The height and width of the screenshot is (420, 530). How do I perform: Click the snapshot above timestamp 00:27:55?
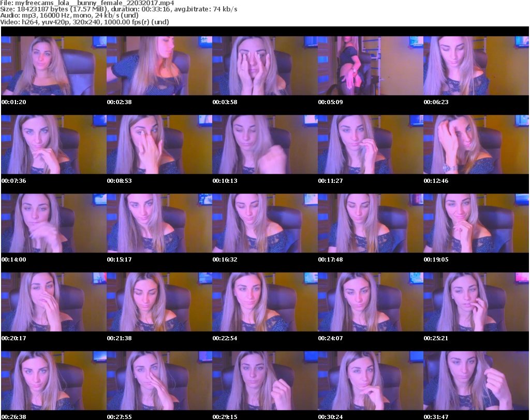click(x=159, y=381)
